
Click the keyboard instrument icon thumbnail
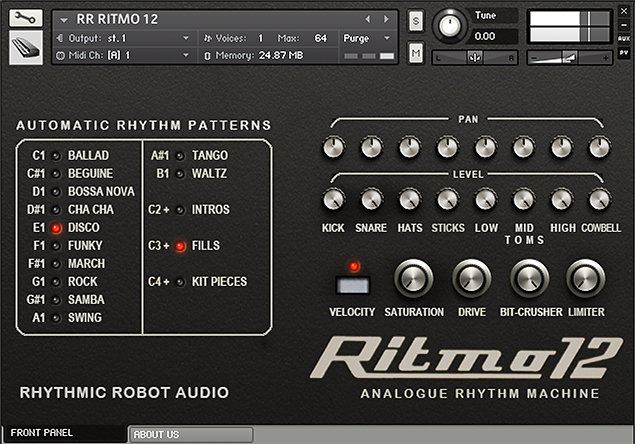(26, 48)
